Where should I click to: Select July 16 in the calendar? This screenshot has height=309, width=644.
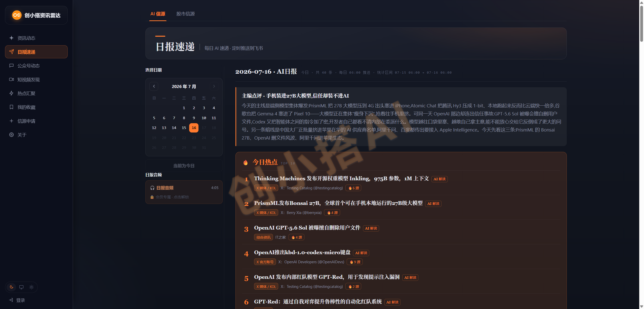coord(194,128)
